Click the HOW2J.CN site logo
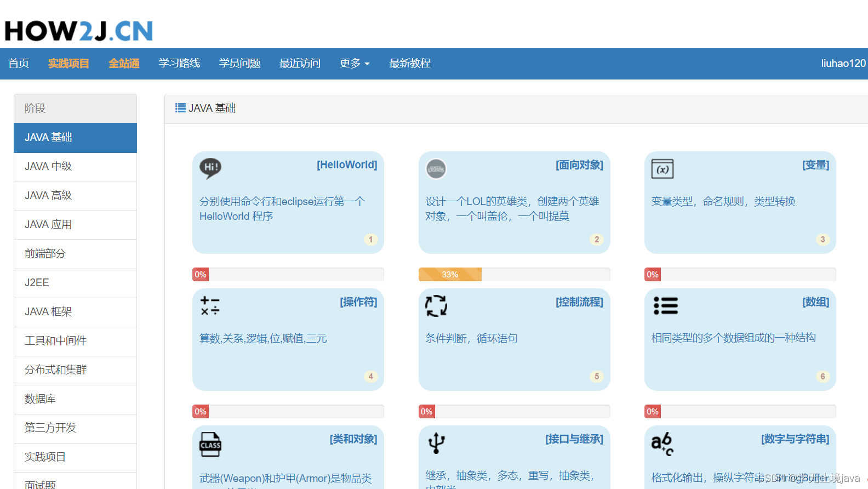This screenshot has width=868, height=489. (79, 31)
